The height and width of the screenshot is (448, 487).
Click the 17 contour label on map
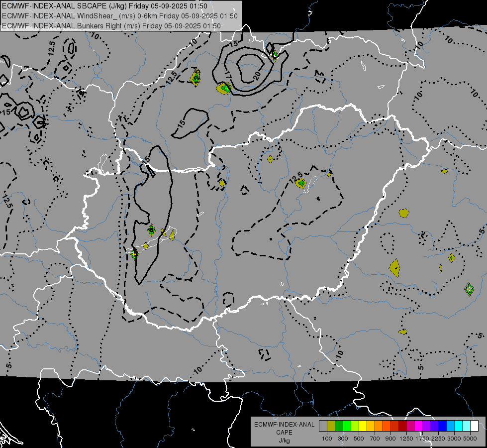(228, 75)
